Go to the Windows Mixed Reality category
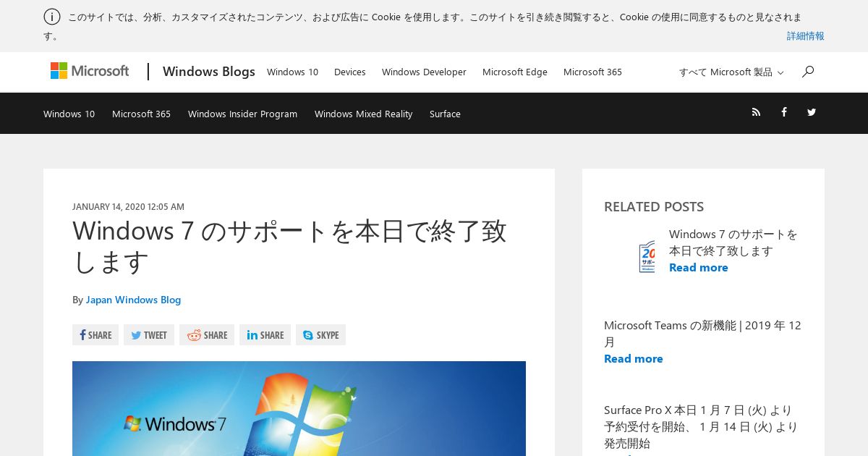Image resolution: width=868 pixels, height=456 pixels. tap(363, 114)
